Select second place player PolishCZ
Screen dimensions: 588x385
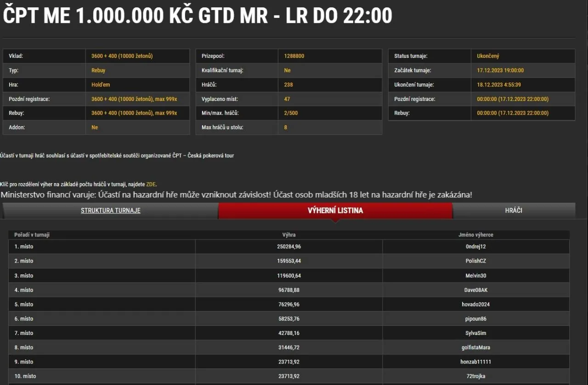coord(475,261)
